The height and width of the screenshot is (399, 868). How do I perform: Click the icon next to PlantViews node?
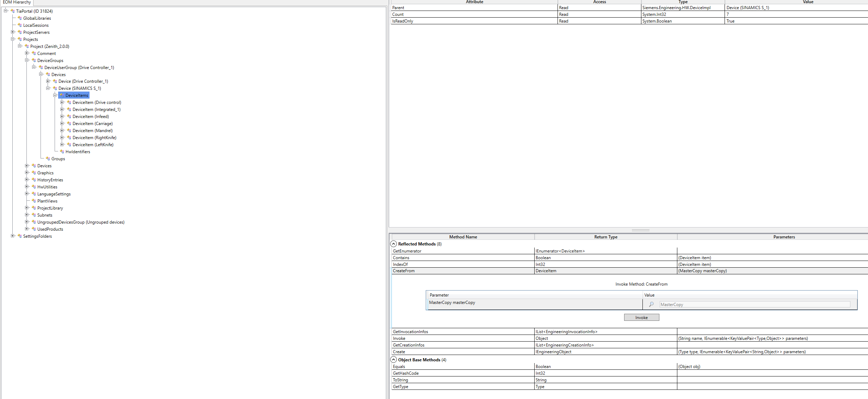tap(34, 201)
